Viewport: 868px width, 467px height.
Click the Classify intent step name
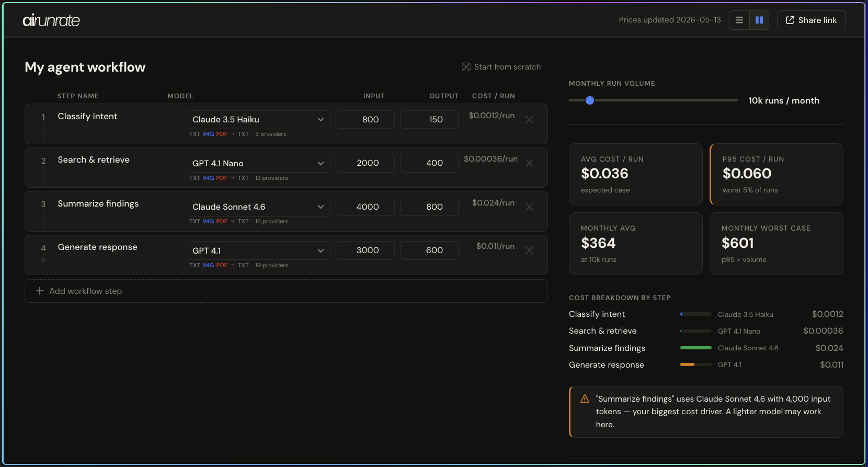point(87,116)
